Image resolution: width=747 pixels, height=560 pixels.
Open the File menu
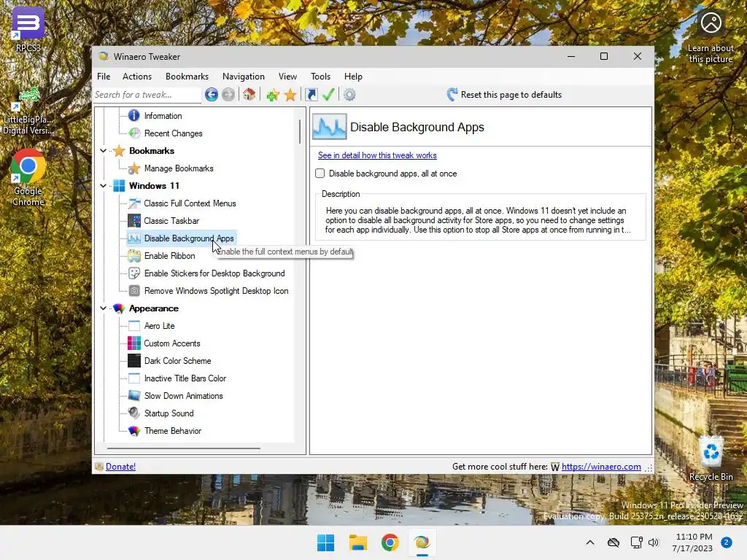[x=104, y=76]
